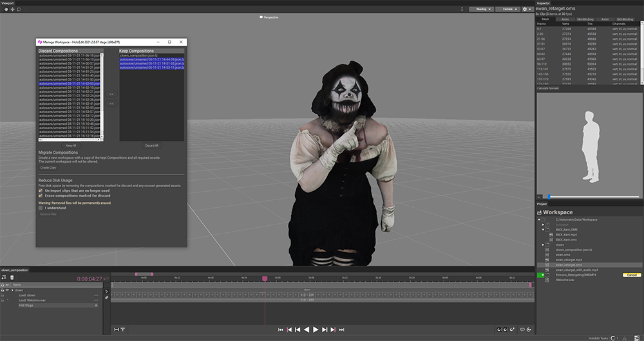Select the clown_composition timeline tab
This screenshot has height=341, width=644.
pos(14,270)
